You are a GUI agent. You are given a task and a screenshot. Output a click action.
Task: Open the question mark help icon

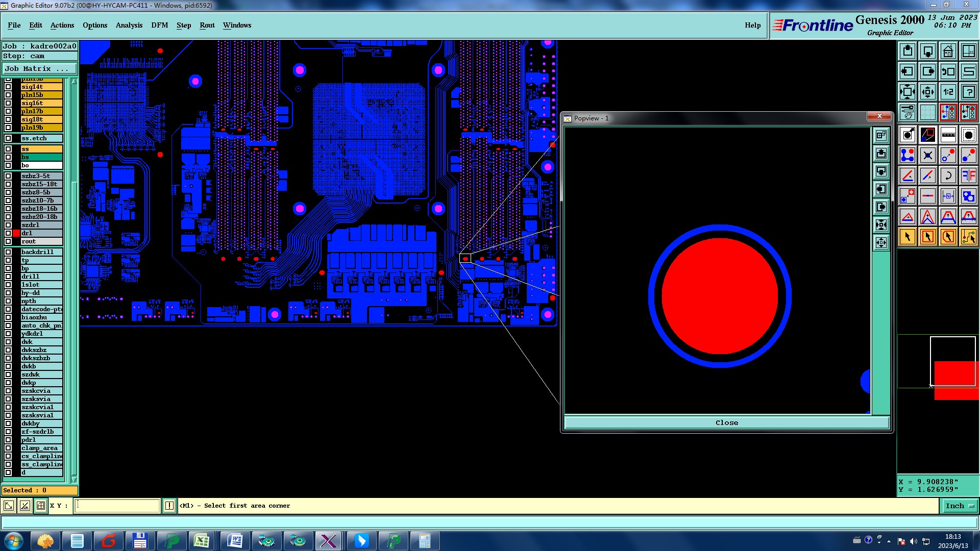pyautogui.click(x=968, y=92)
